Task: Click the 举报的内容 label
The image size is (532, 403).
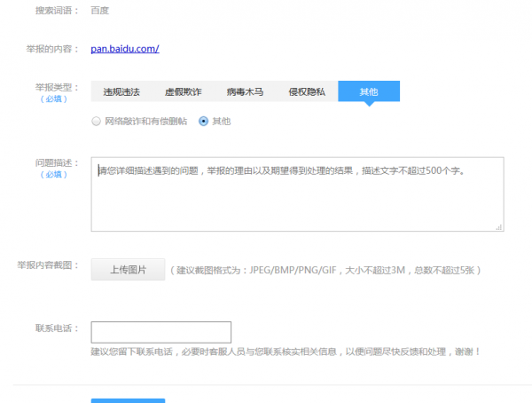Action: 52,49
